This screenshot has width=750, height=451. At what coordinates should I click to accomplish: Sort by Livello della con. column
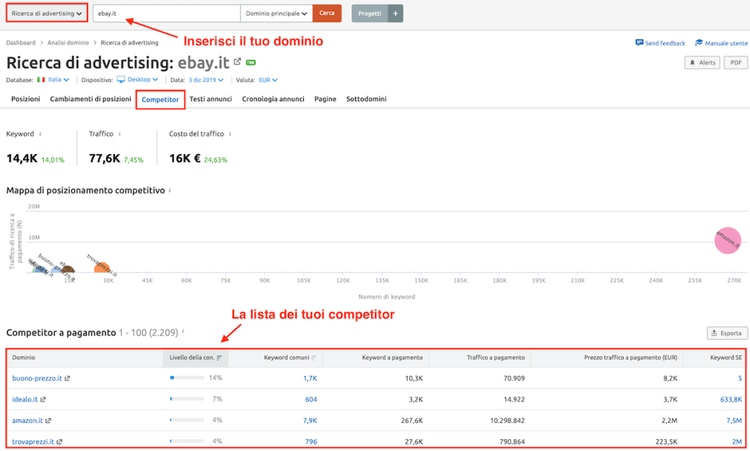tap(196, 358)
